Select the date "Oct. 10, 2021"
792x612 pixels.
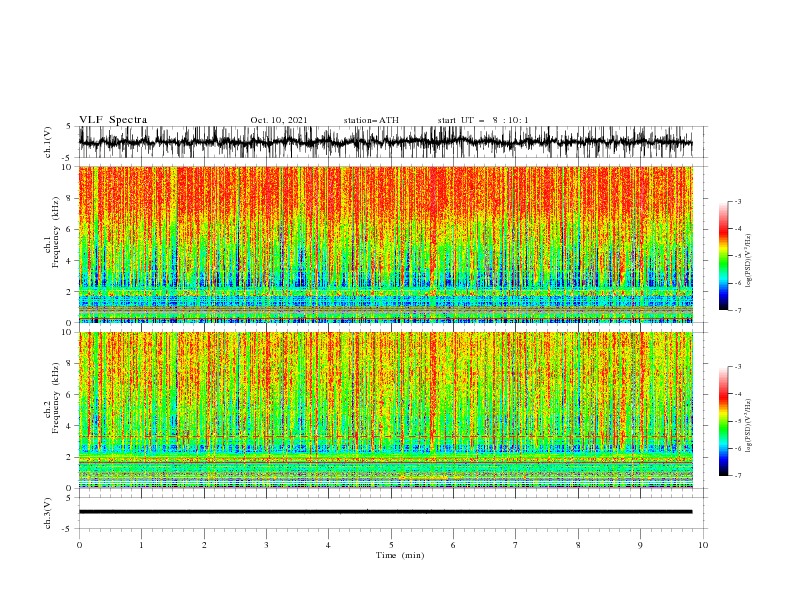pyautogui.click(x=279, y=120)
